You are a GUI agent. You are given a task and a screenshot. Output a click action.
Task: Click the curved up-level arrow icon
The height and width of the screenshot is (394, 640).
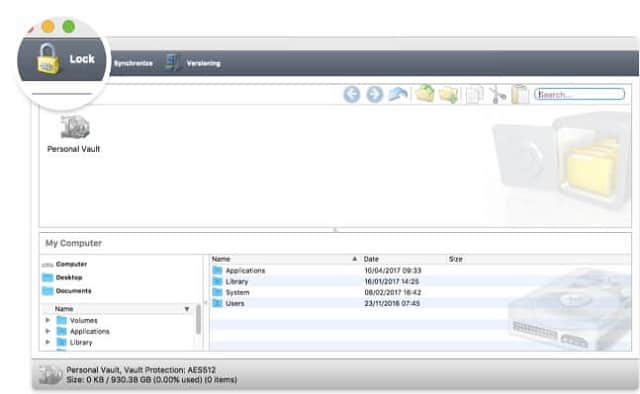point(398,94)
